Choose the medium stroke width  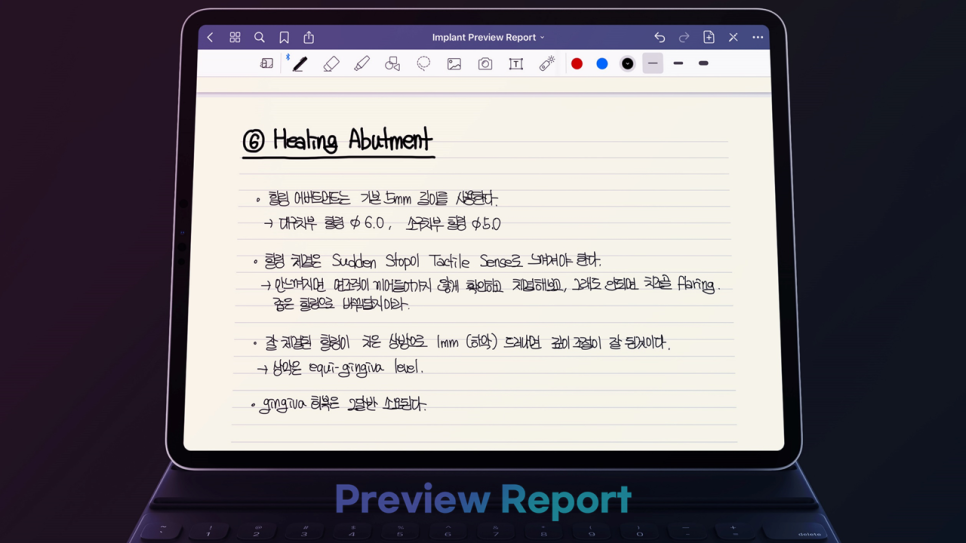pos(678,64)
